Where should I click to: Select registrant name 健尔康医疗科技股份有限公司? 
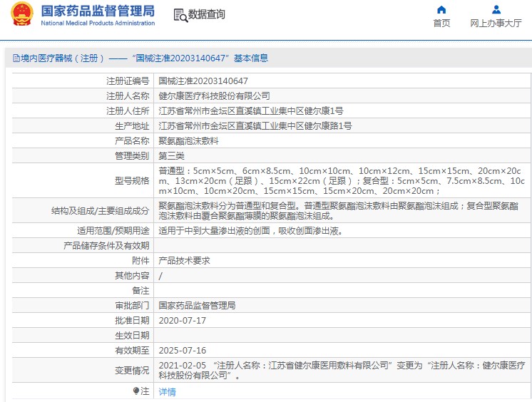pos(214,96)
